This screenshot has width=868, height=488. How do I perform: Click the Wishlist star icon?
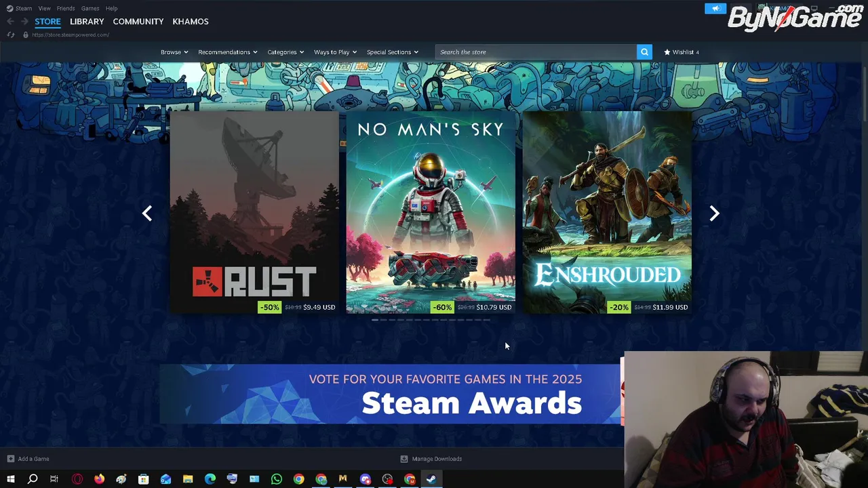667,52
